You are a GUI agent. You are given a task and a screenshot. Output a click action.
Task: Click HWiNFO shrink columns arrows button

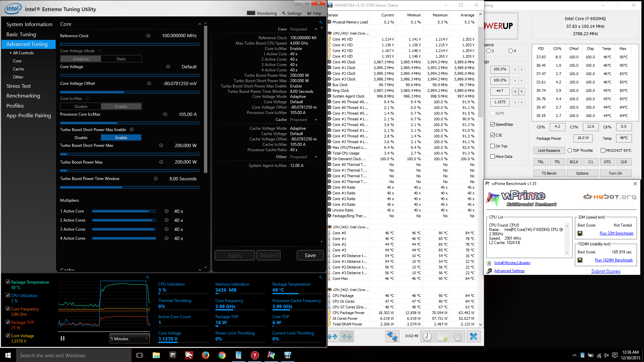click(x=347, y=336)
